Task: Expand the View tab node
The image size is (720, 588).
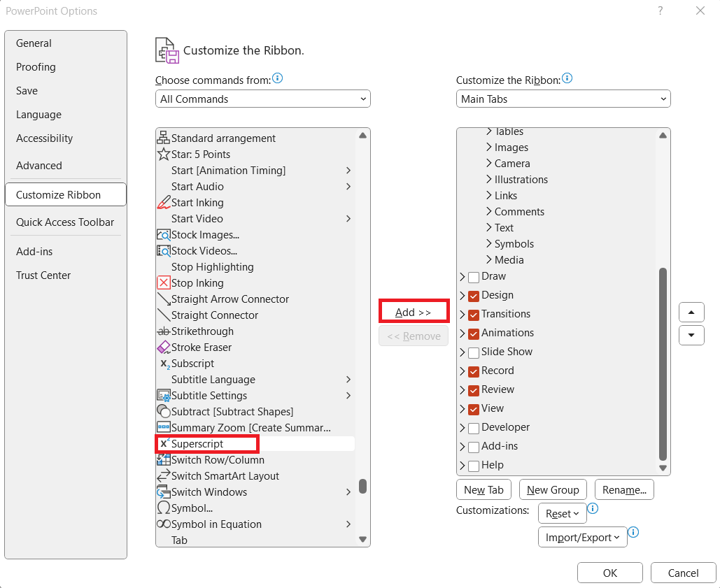Action: point(463,408)
